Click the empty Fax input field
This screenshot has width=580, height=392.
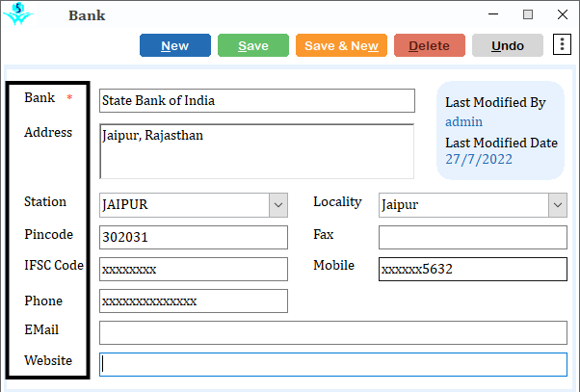tap(473, 238)
